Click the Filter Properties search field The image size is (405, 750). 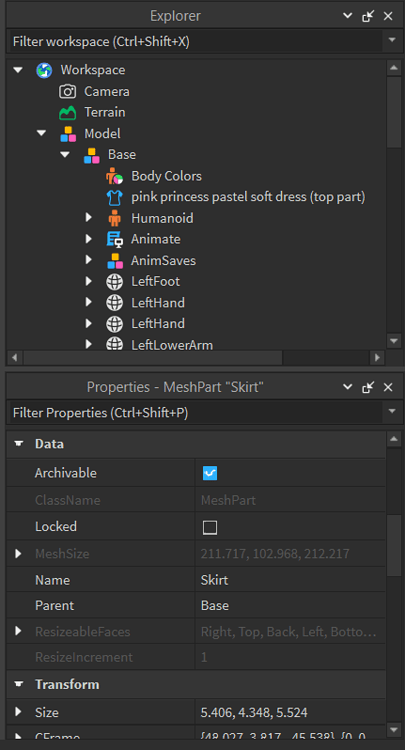195,413
